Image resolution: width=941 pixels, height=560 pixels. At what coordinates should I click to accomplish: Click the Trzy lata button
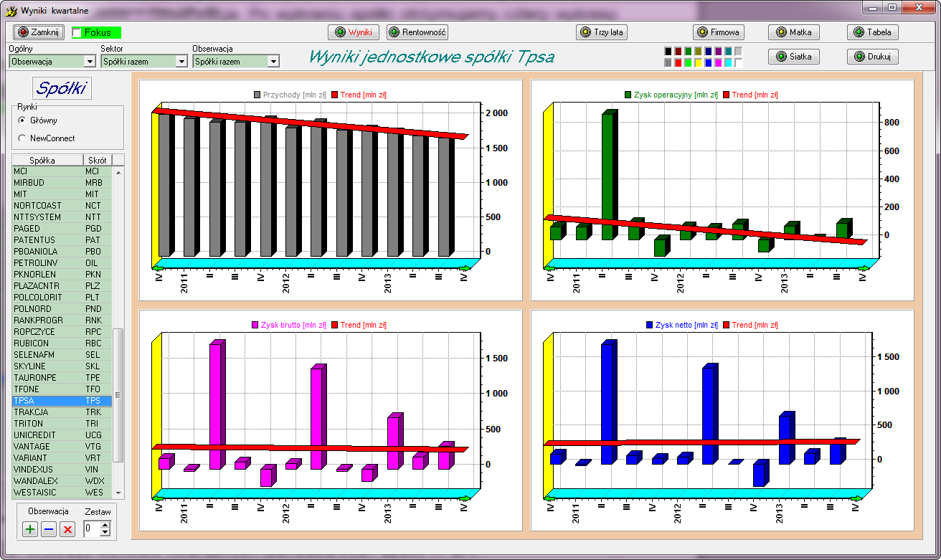[602, 32]
